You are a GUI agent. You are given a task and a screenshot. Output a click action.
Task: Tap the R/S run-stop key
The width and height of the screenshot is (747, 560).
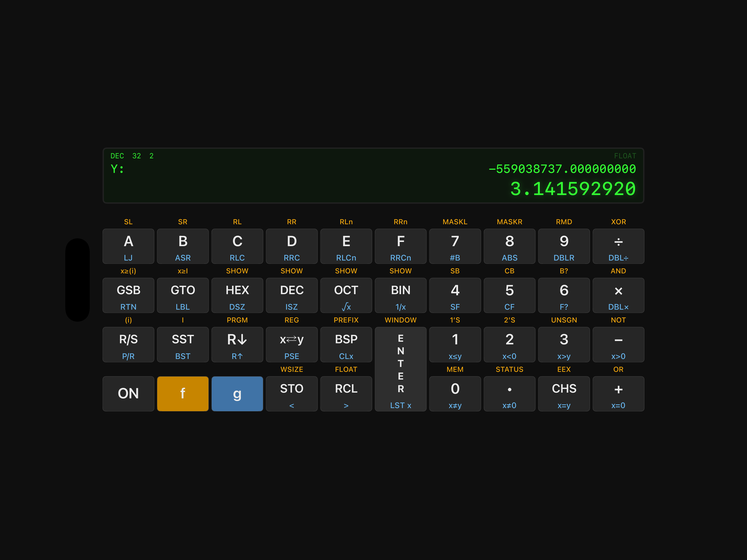128,345
